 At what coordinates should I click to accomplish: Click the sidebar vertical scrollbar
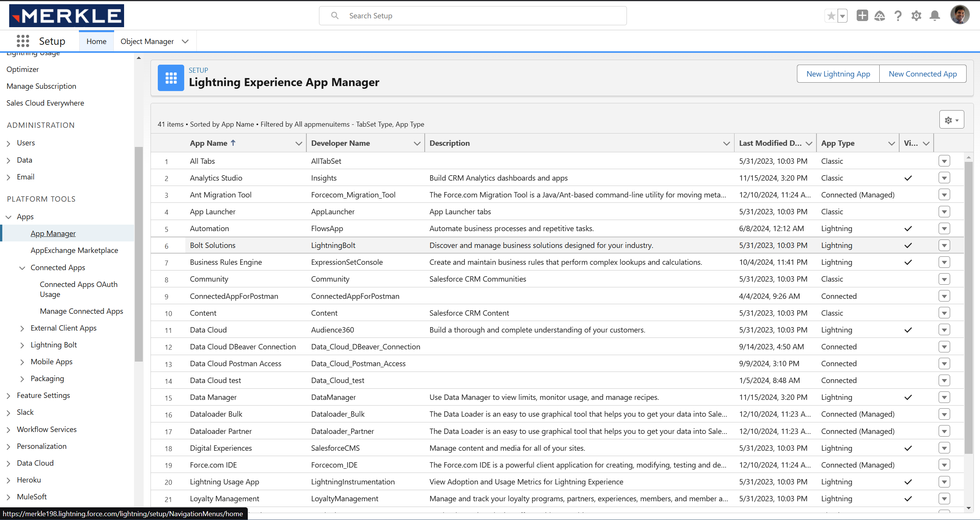pyautogui.click(x=139, y=254)
